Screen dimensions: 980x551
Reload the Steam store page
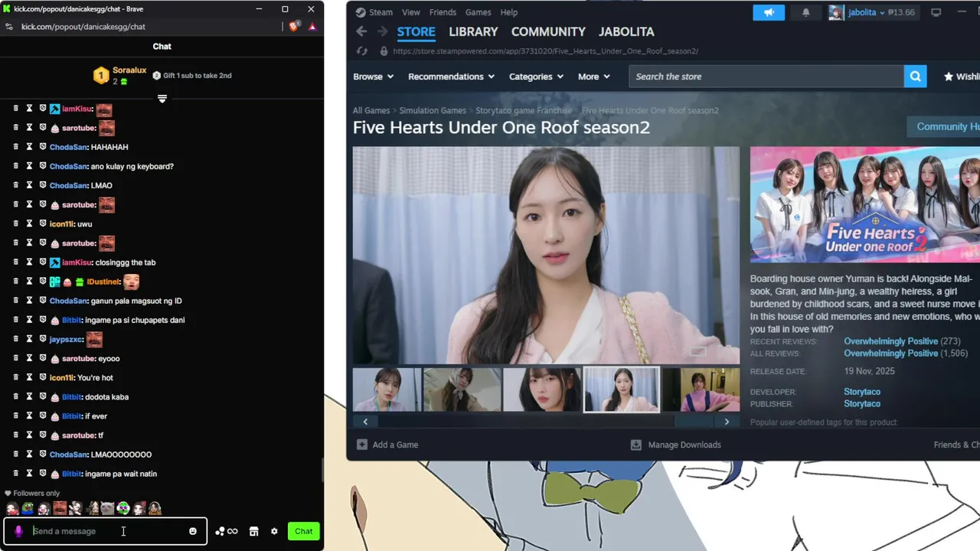(363, 51)
